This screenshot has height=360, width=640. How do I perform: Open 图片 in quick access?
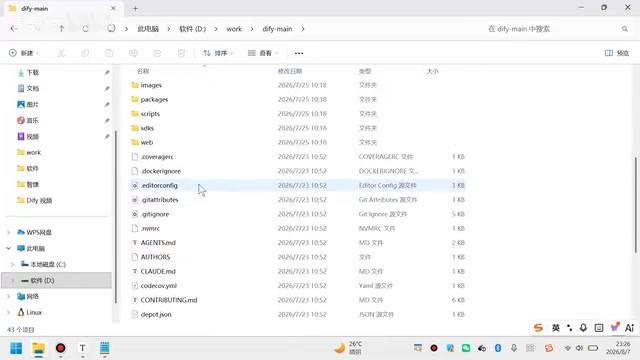(33, 104)
